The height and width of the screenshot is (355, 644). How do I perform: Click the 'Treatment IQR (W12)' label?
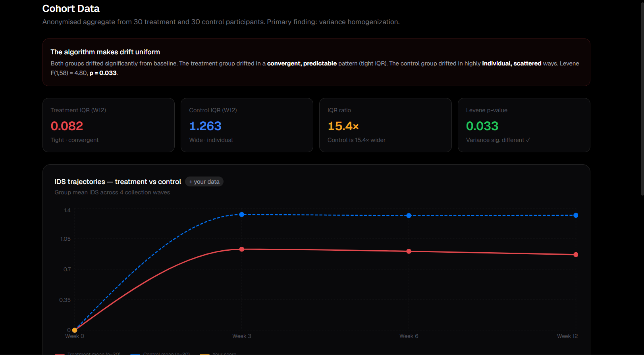click(x=78, y=110)
